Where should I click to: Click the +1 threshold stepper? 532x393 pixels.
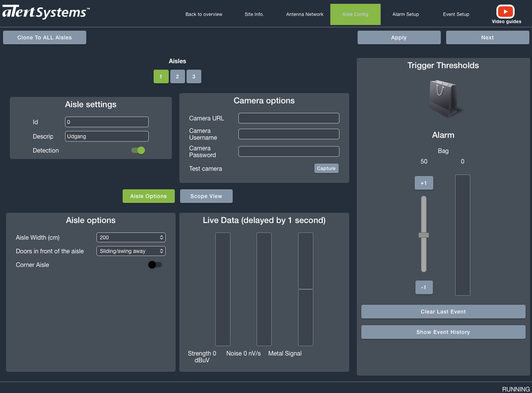pos(424,182)
